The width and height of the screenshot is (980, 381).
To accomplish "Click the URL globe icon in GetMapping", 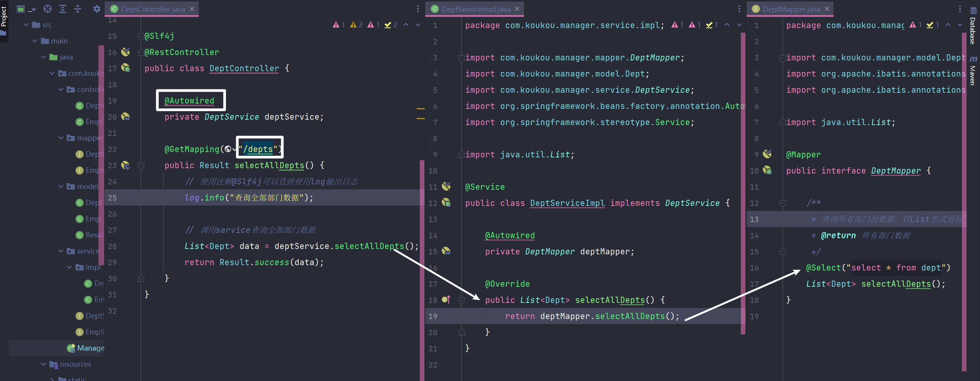I will point(228,149).
